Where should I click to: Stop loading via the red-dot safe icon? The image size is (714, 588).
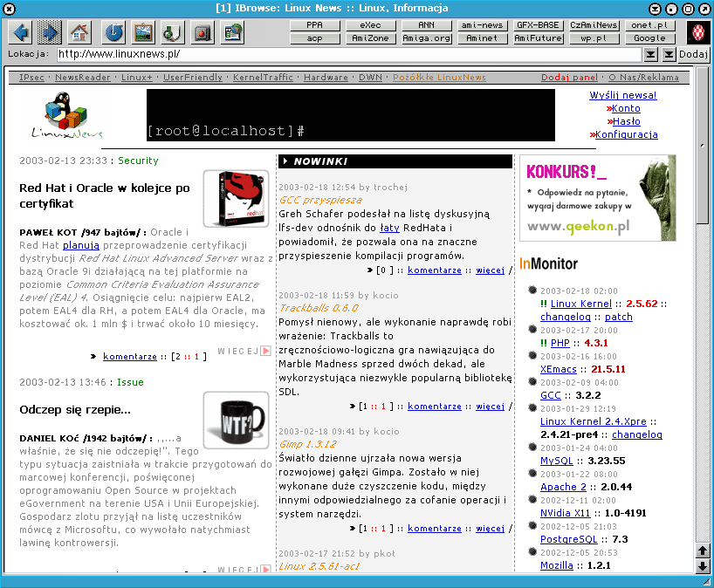(203, 32)
